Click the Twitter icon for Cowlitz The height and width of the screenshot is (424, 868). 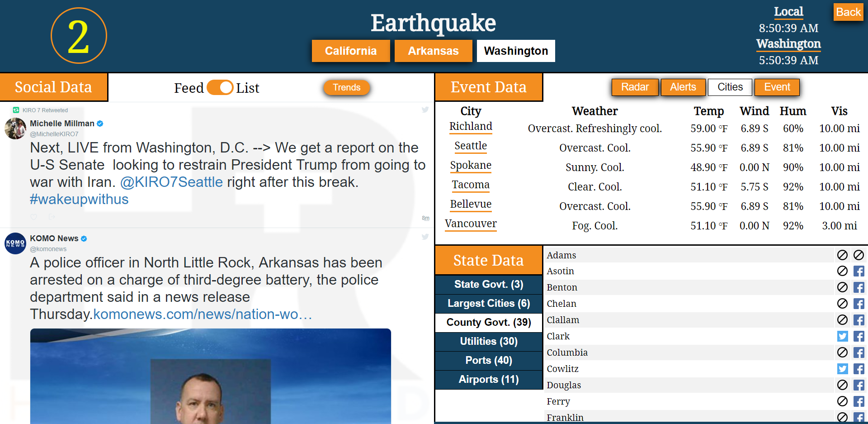click(x=842, y=369)
